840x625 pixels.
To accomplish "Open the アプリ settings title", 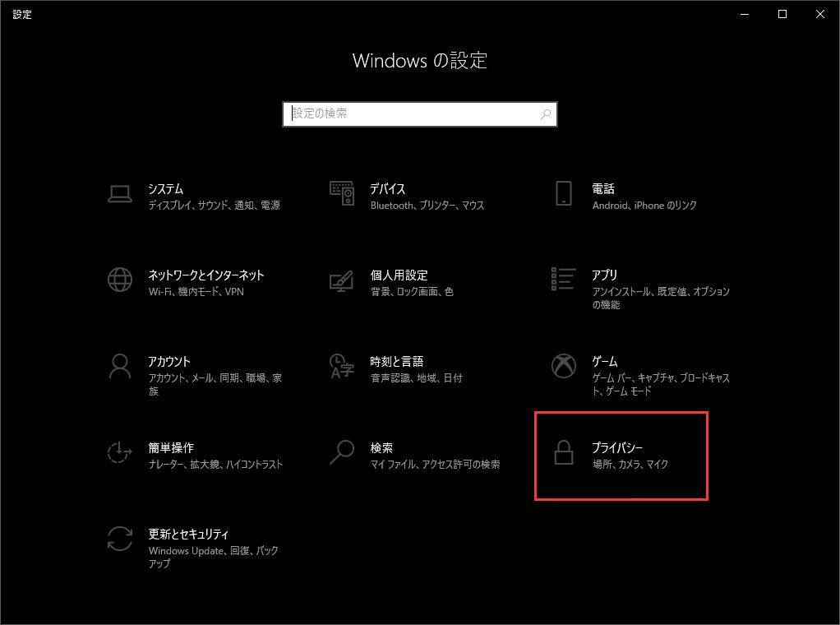I will 605,275.
